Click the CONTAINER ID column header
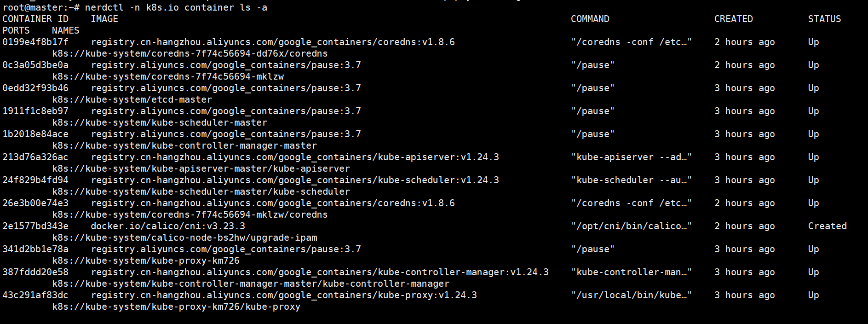 [35, 19]
